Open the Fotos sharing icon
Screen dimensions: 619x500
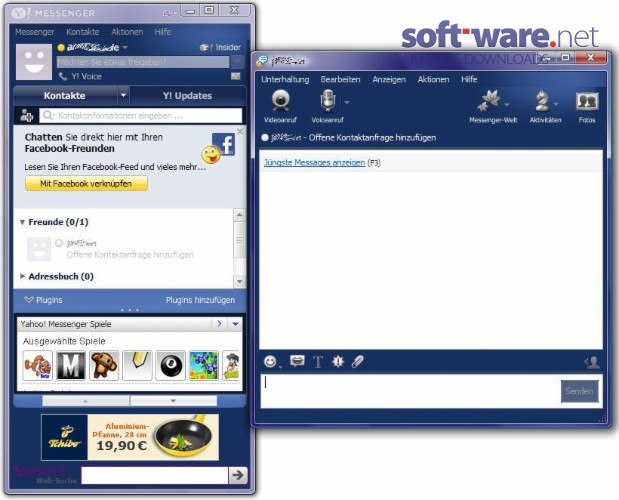click(587, 102)
